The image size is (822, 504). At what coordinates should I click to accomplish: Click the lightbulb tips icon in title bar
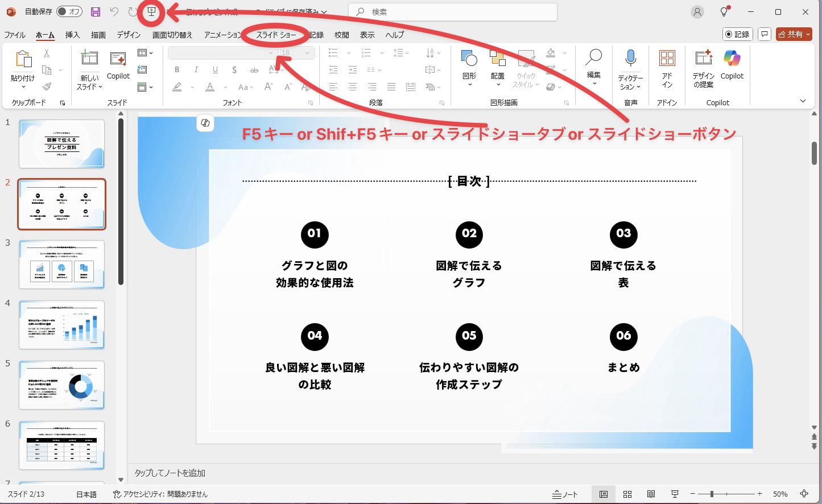pyautogui.click(x=724, y=11)
